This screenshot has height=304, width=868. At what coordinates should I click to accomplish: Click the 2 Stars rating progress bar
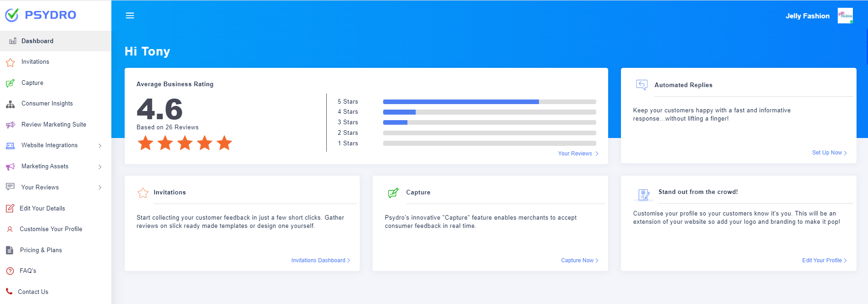pyautogui.click(x=489, y=133)
